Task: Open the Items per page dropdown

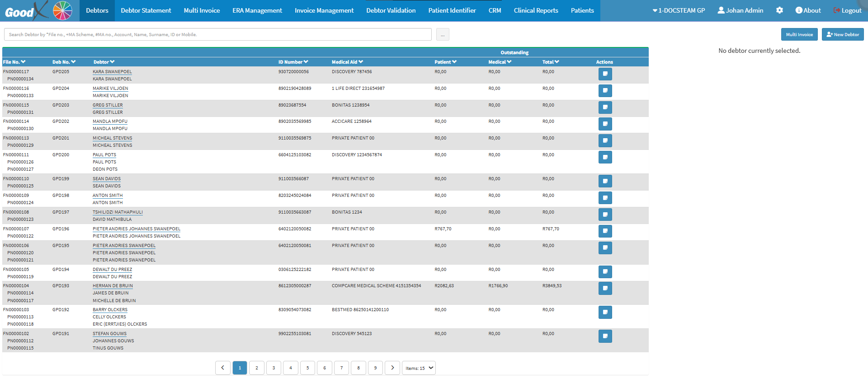Action: 419,368
